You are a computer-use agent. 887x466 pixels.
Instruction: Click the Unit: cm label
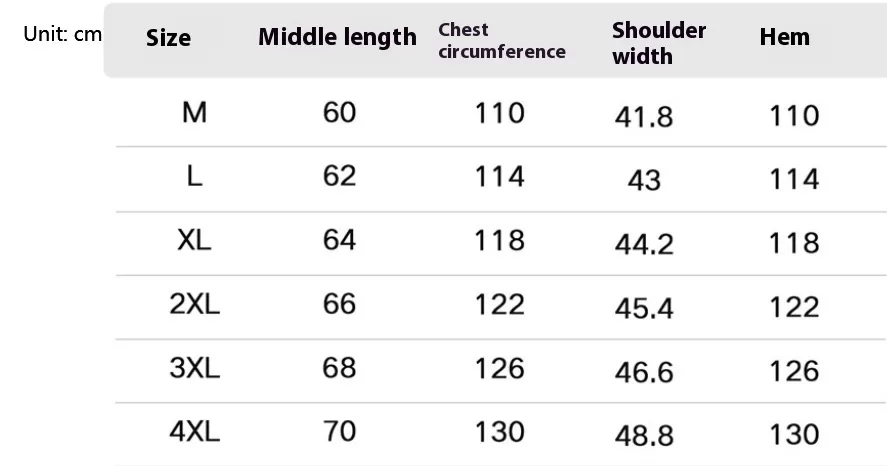point(62,34)
